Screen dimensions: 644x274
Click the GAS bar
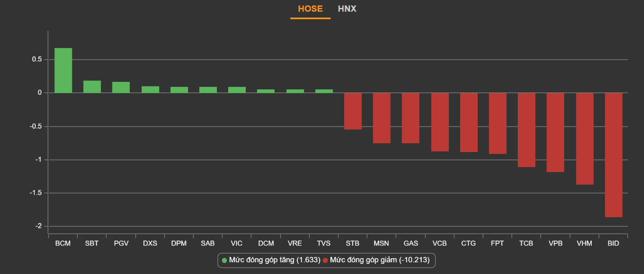coord(410,118)
